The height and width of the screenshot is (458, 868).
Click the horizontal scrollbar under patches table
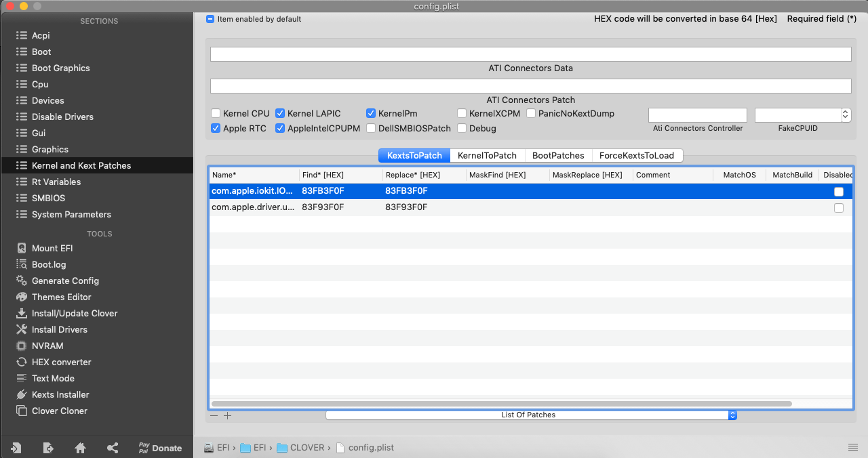[502, 404]
